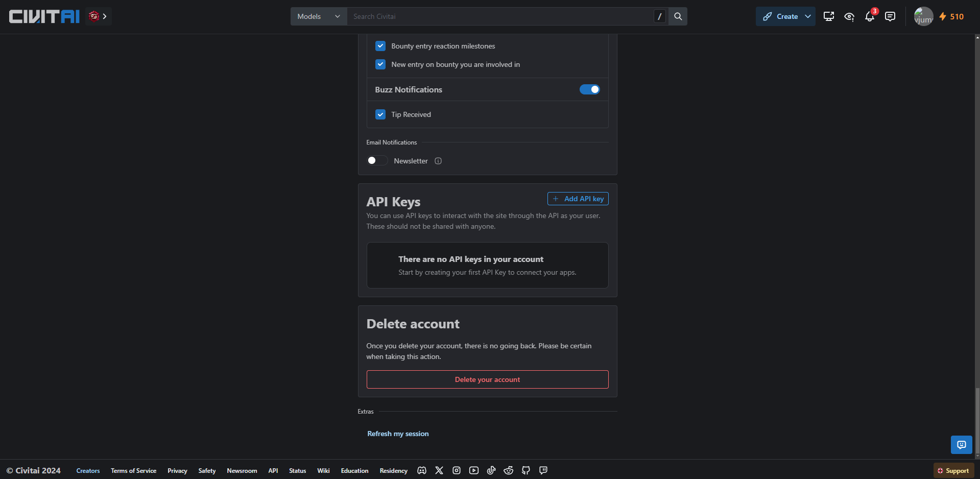980x479 pixels.
Task: Click the Newsletter info icon
Action: pos(438,161)
